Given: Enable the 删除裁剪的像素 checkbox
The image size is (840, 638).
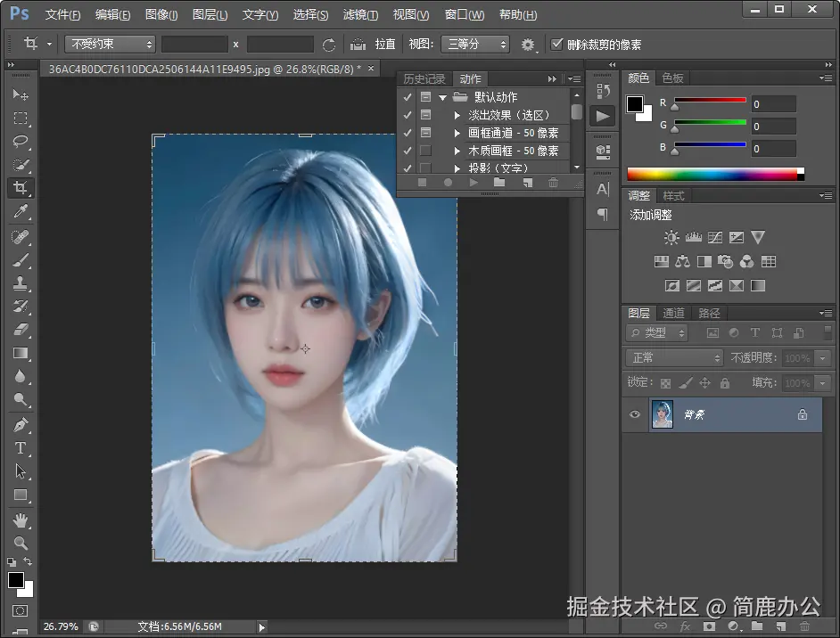Looking at the screenshot, I should [557, 44].
